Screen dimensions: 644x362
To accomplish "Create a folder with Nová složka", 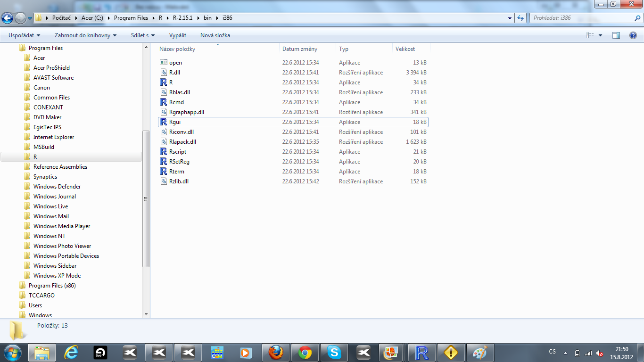I will pyautogui.click(x=215, y=35).
